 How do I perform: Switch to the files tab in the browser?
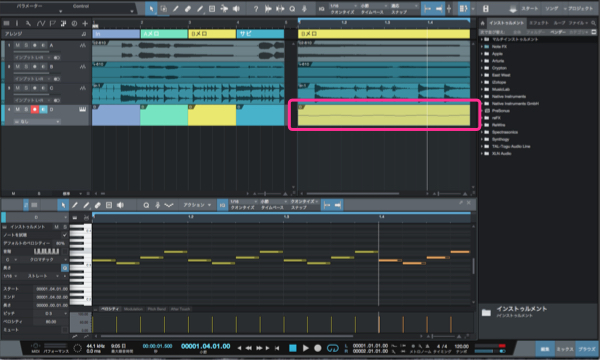coord(578,23)
